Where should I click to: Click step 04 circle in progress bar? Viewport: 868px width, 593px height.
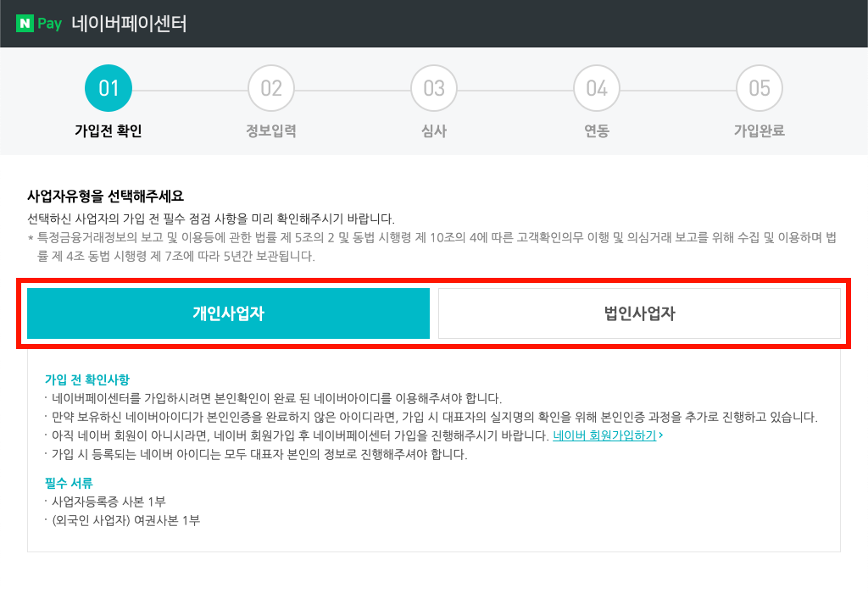tap(597, 88)
